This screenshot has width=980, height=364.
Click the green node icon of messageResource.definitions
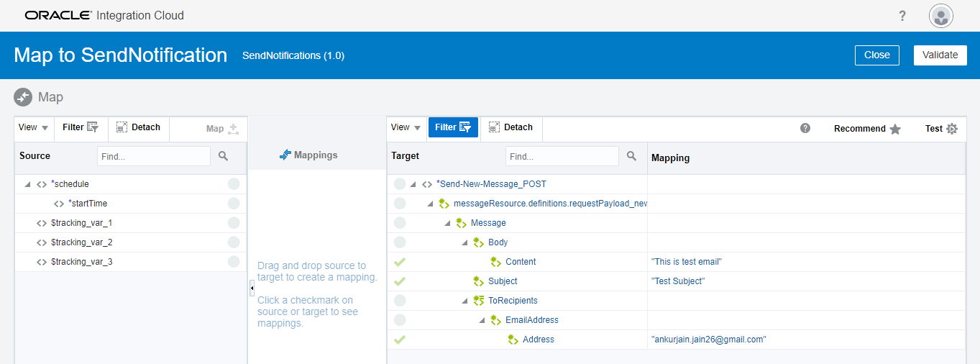pyautogui.click(x=444, y=204)
